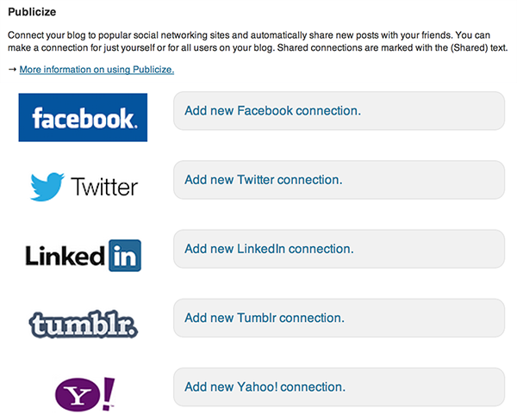Screen dimensions: 517x420
Task: Click the purple Yahoo Y oval
Action: tap(78, 394)
